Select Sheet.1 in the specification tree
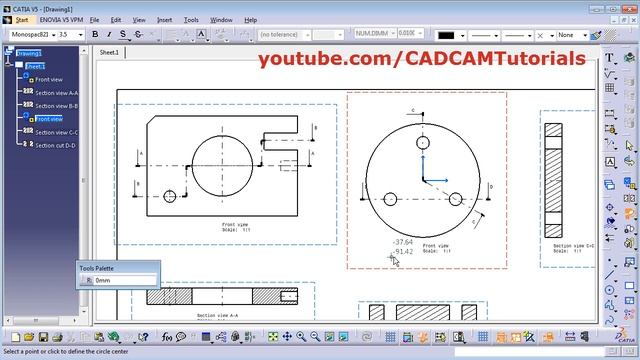The width and height of the screenshot is (640, 360). 35,66
